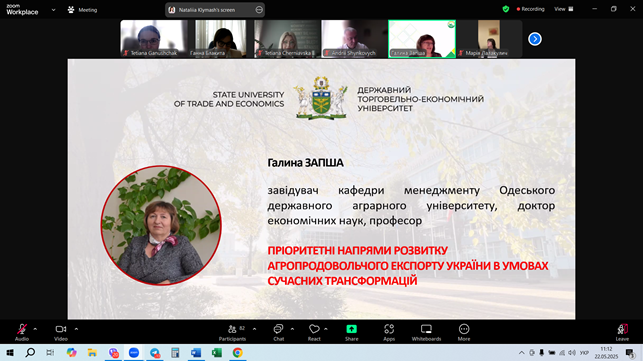
Task: Toggle the Video camera button
Action: [61, 332]
